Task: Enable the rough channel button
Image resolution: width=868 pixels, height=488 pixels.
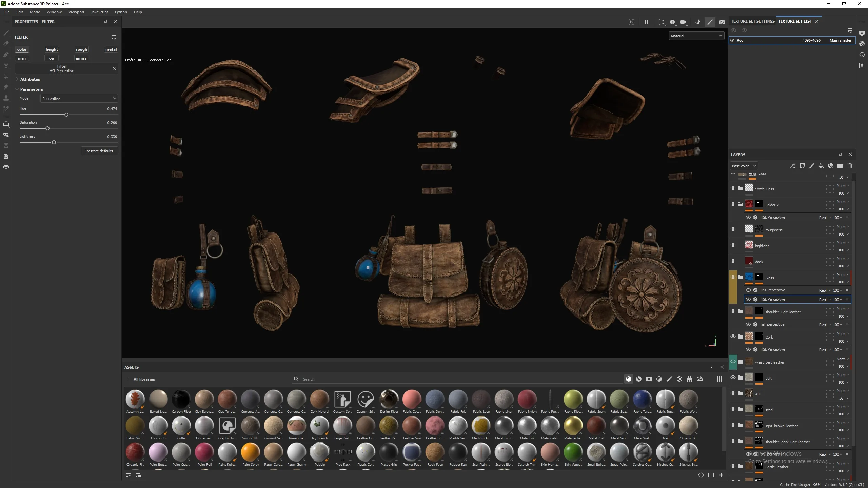Action: [81, 49]
